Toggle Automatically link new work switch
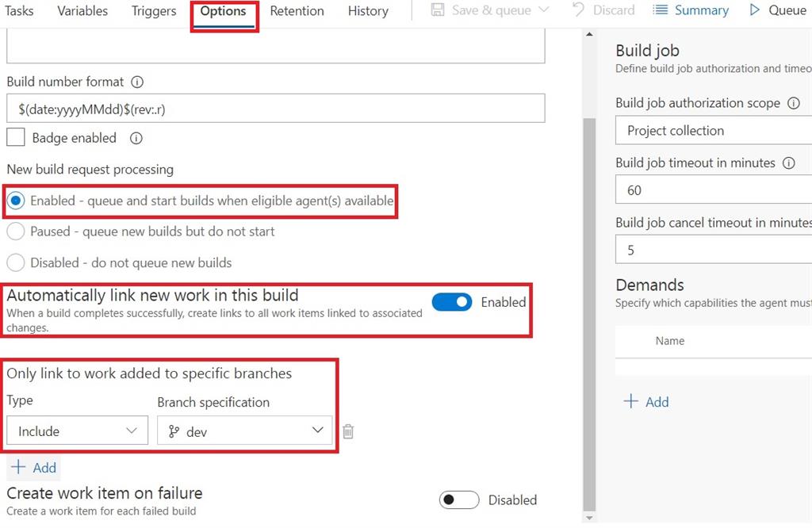 point(452,302)
